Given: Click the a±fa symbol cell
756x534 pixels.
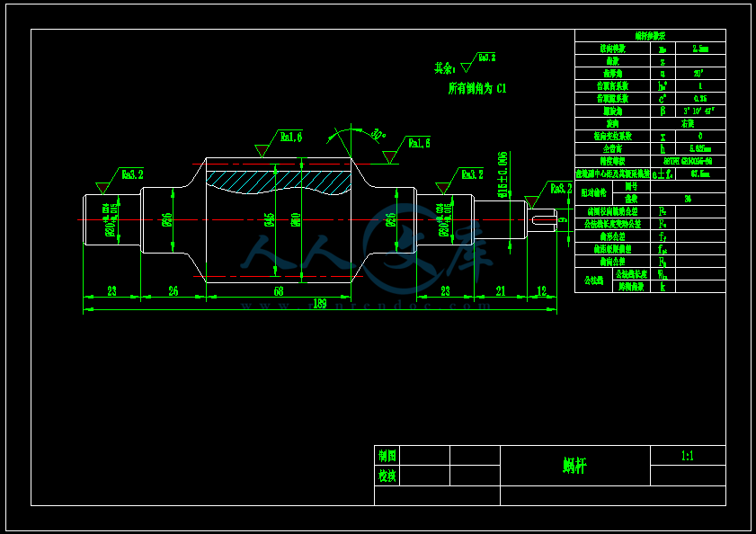Looking at the screenshot, I should coord(663,174).
